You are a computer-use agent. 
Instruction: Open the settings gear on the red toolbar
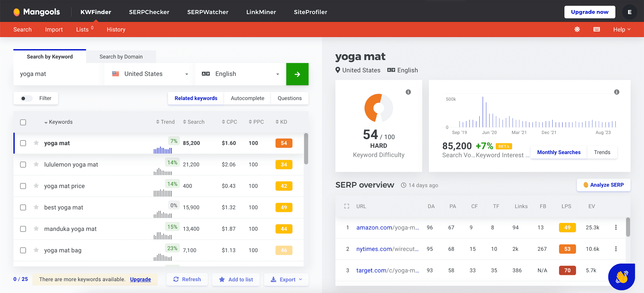point(577,29)
